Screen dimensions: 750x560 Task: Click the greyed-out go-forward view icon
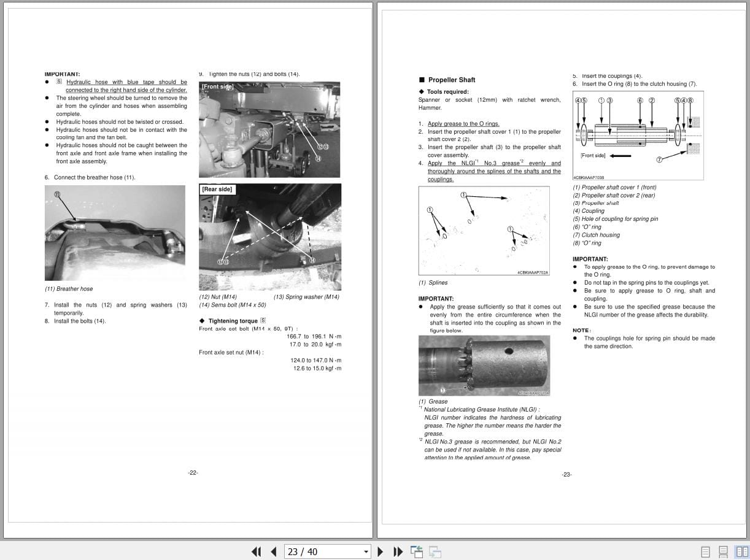[435, 551]
